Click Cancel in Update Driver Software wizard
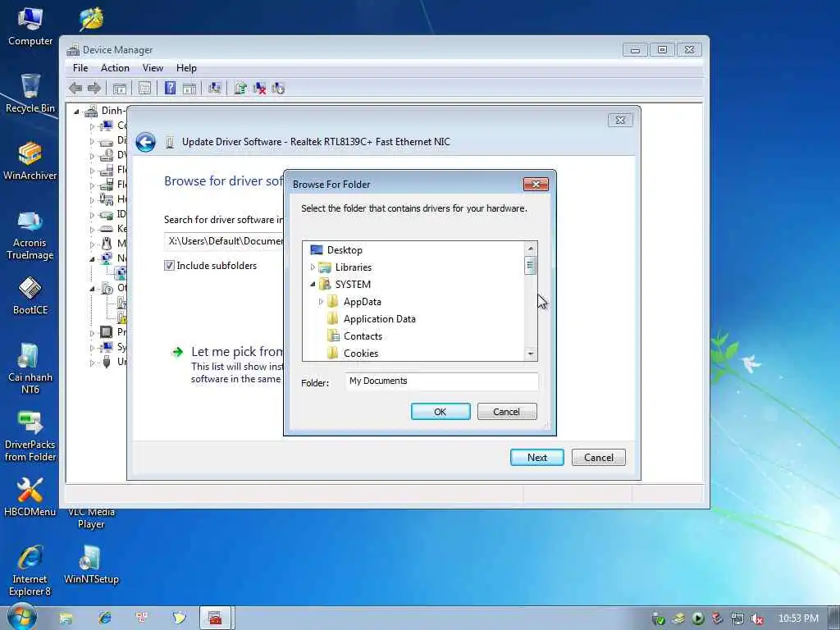Viewport: 840px width, 630px height. coord(598,458)
